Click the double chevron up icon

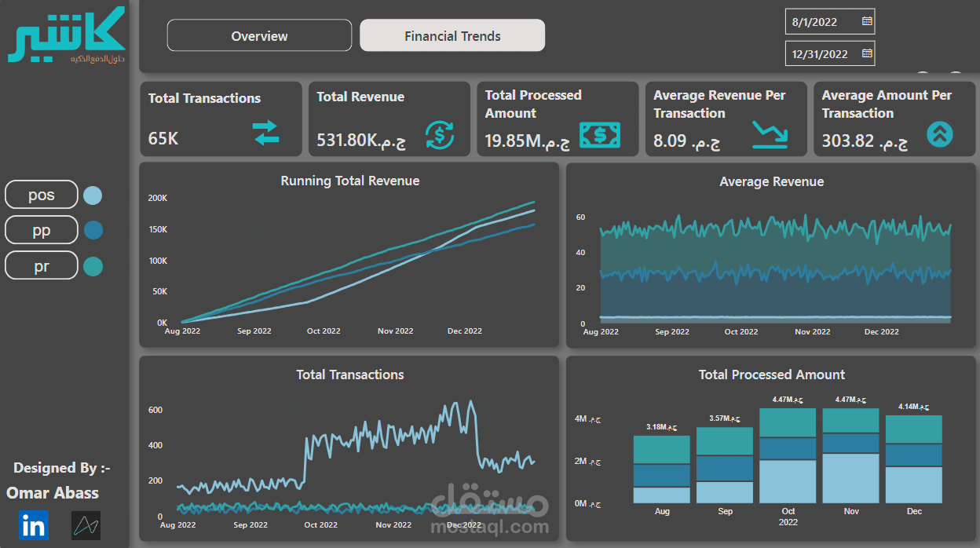point(939,134)
